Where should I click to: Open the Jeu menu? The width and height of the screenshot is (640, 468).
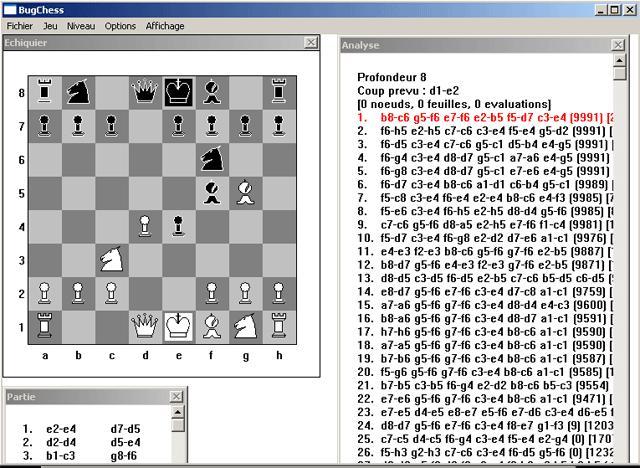(50, 26)
